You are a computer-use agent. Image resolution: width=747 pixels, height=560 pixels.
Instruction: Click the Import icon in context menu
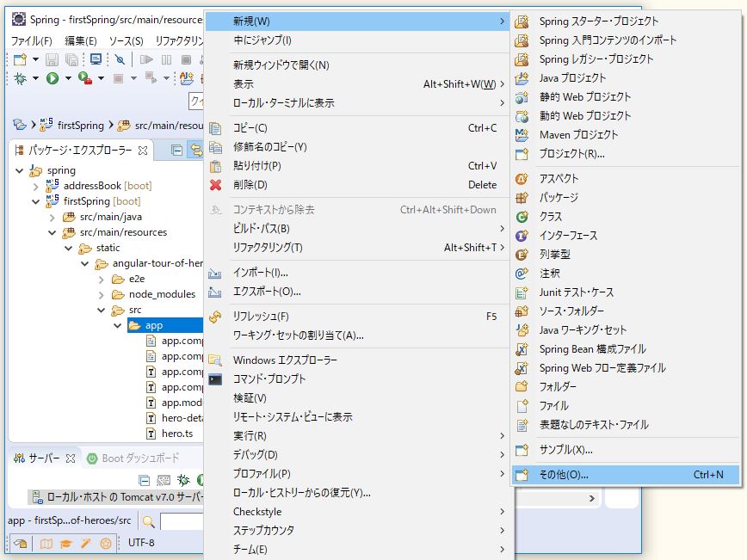[x=215, y=274]
